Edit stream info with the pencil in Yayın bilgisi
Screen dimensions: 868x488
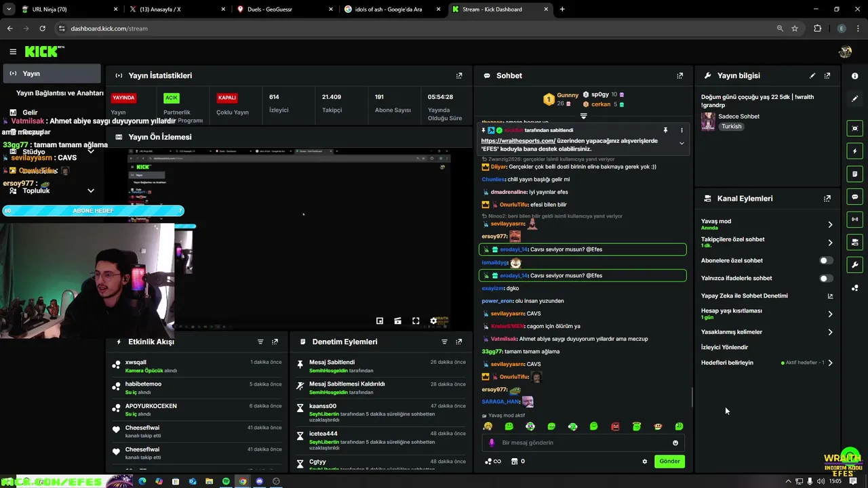tap(812, 76)
